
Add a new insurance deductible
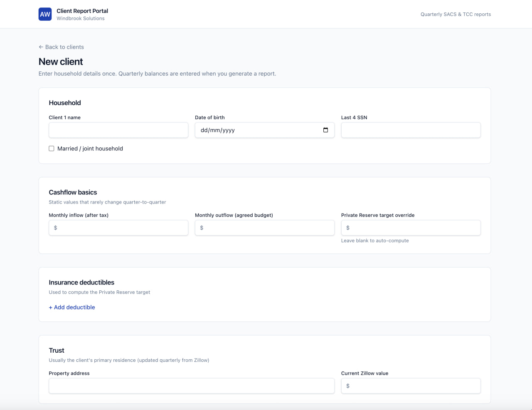click(x=72, y=307)
